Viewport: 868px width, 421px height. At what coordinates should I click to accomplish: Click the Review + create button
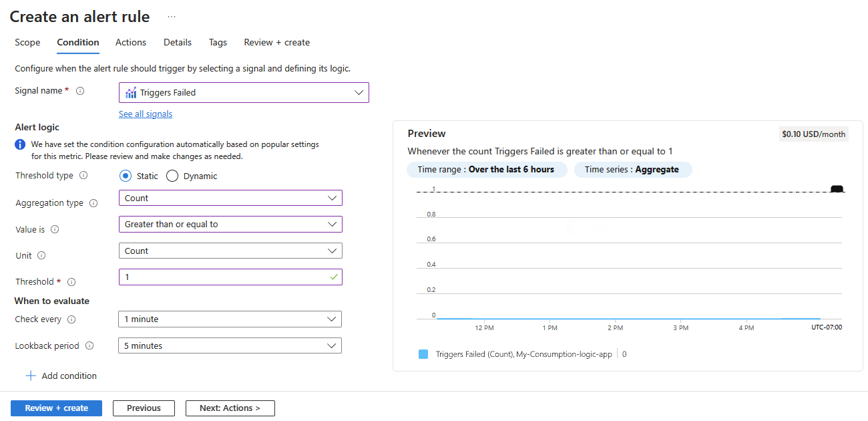tap(56, 408)
